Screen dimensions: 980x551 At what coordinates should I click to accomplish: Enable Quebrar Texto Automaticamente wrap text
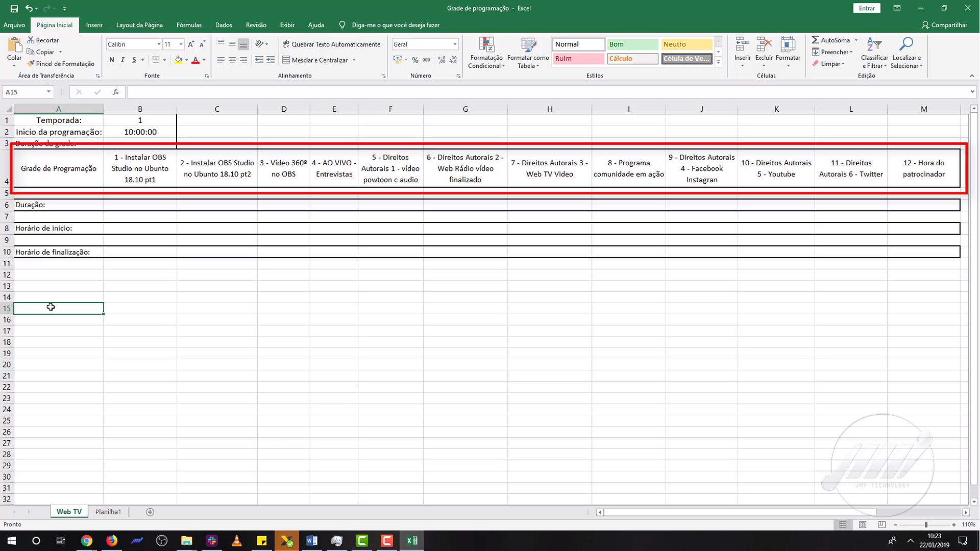tap(332, 44)
